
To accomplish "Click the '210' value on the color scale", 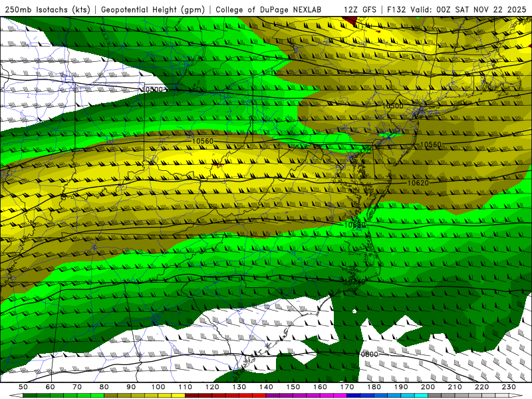I will [455, 387].
